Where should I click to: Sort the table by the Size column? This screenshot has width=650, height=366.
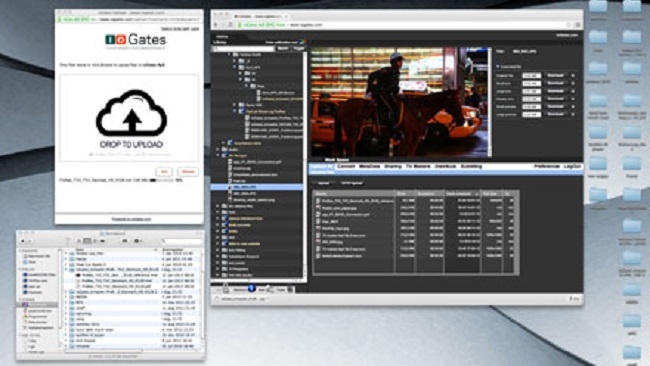coord(405,194)
